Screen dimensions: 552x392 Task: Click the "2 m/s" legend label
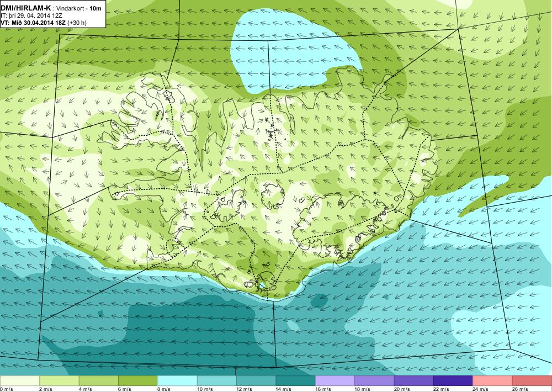point(46,389)
